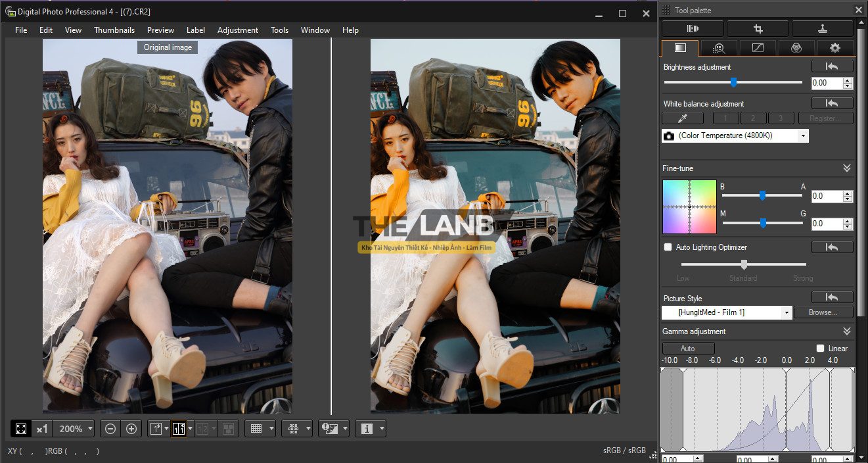Click the Browse picture style button
This screenshot has height=463, width=868.
click(x=823, y=312)
